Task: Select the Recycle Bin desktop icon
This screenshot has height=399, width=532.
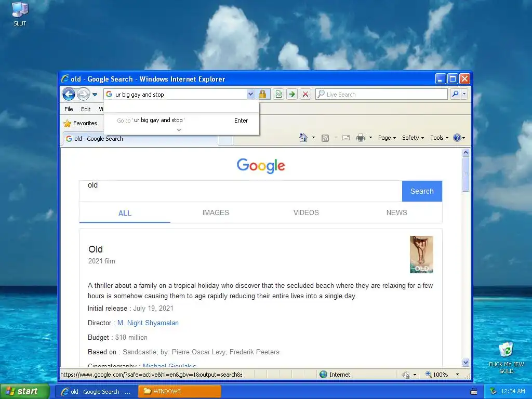Action: [506, 358]
